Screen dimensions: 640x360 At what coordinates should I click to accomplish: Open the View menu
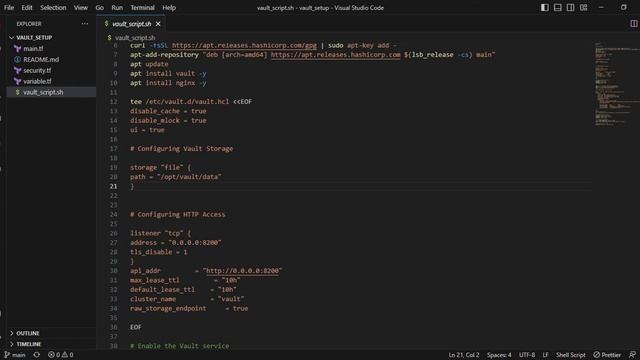click(x=81, y=7)
